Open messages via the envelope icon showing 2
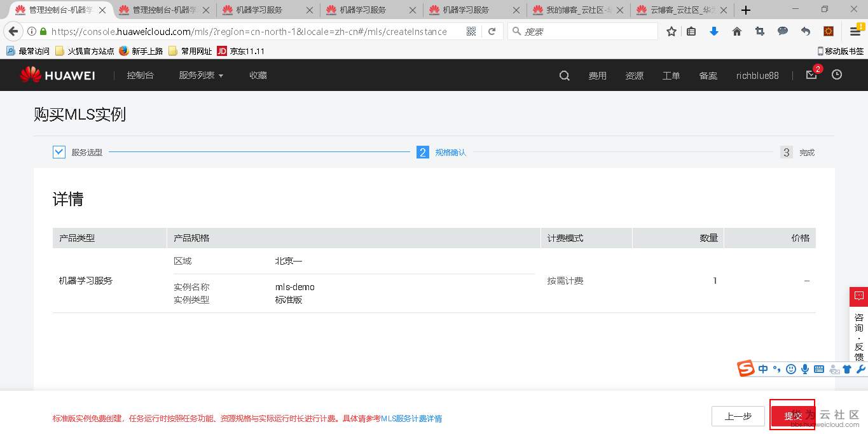The width and height of the screenshot is (868, 434). point(811,75)
